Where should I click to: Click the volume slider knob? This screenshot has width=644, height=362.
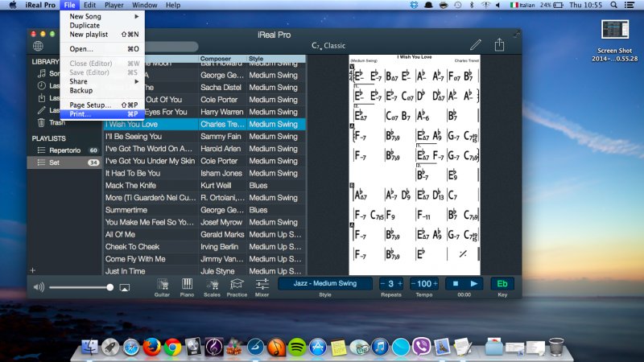click(110, 287)
